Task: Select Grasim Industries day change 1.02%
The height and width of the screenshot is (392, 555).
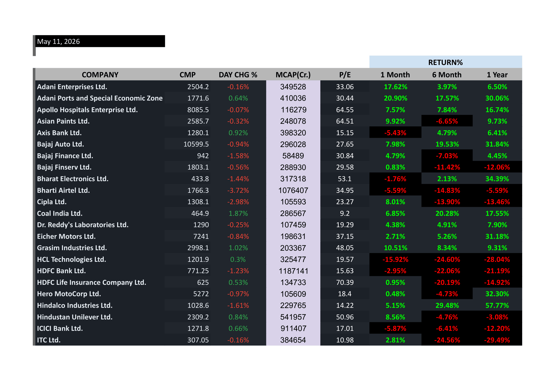Action: coord(238,248)
